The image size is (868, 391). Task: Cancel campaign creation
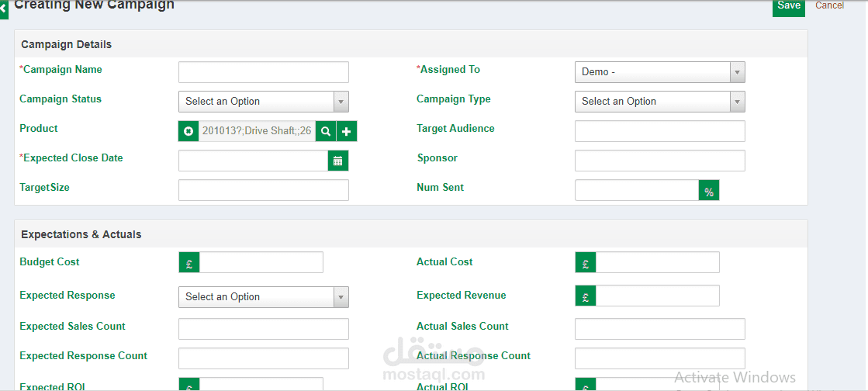point(830,5)
